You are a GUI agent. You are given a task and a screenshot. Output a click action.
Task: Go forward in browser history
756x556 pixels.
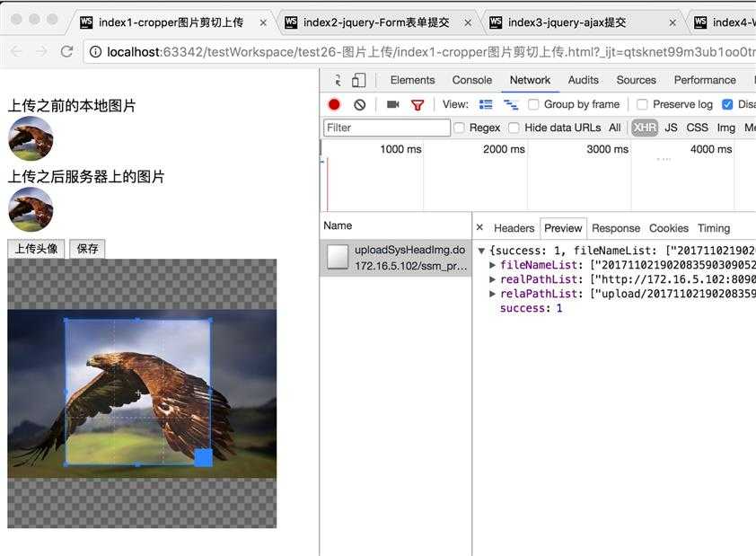click(x=41, y=51)
